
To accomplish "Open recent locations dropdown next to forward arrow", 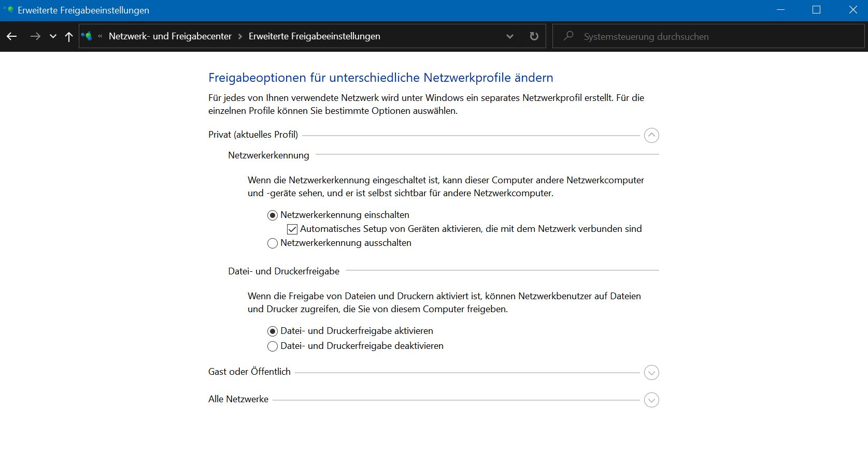I will coord(53,36).
